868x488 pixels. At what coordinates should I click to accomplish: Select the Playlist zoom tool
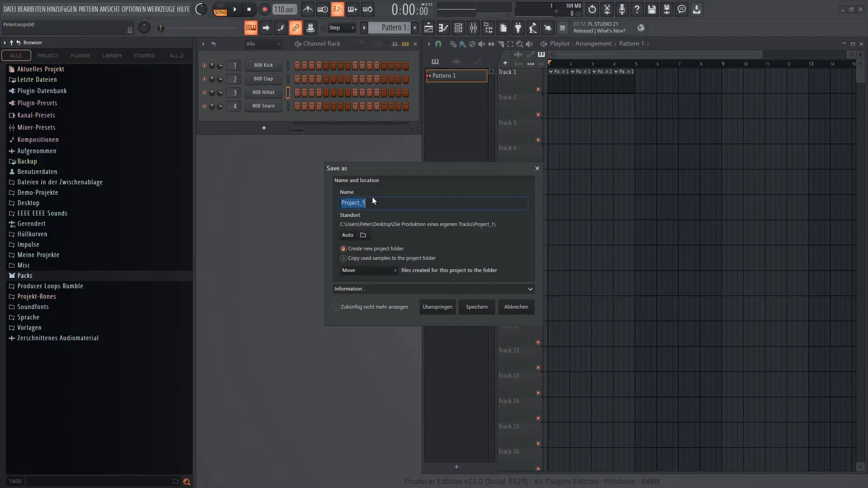(519, 44)
